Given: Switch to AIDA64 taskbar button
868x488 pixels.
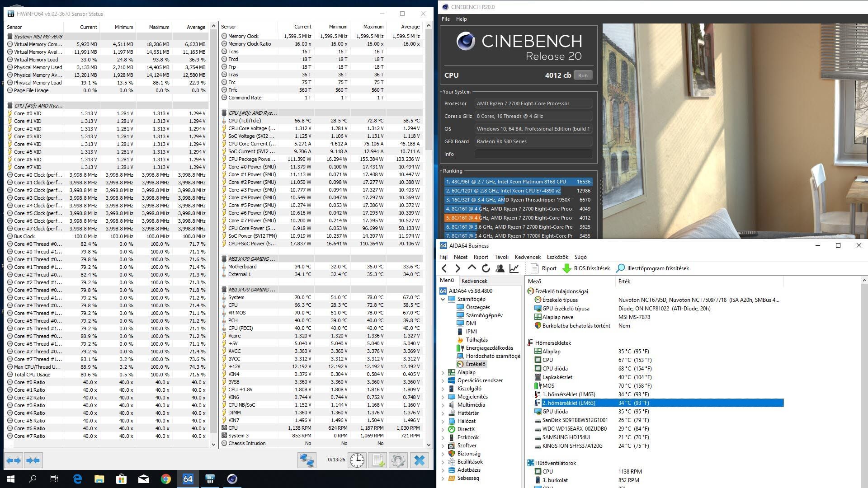Looking at the screenshot, I should coord(188,479).
